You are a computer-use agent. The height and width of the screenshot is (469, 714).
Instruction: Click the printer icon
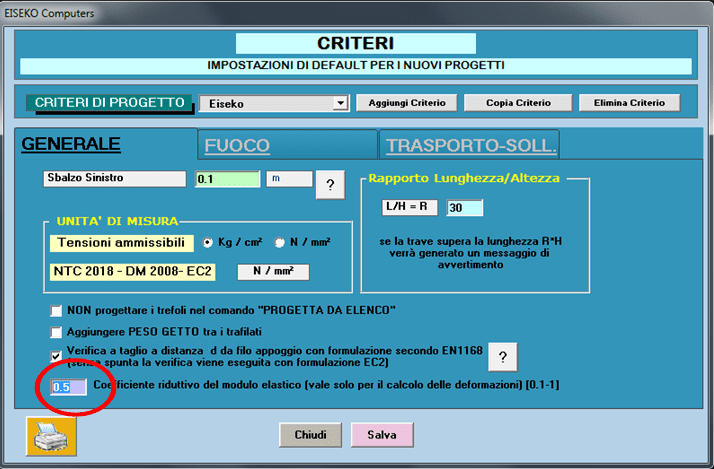(x=51, y=436)
